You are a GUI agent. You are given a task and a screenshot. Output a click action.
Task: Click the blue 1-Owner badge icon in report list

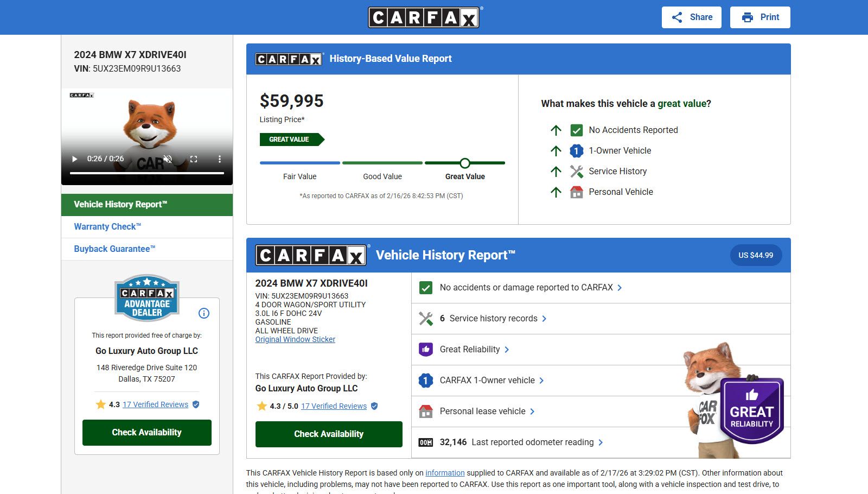(x=426, y=381)
